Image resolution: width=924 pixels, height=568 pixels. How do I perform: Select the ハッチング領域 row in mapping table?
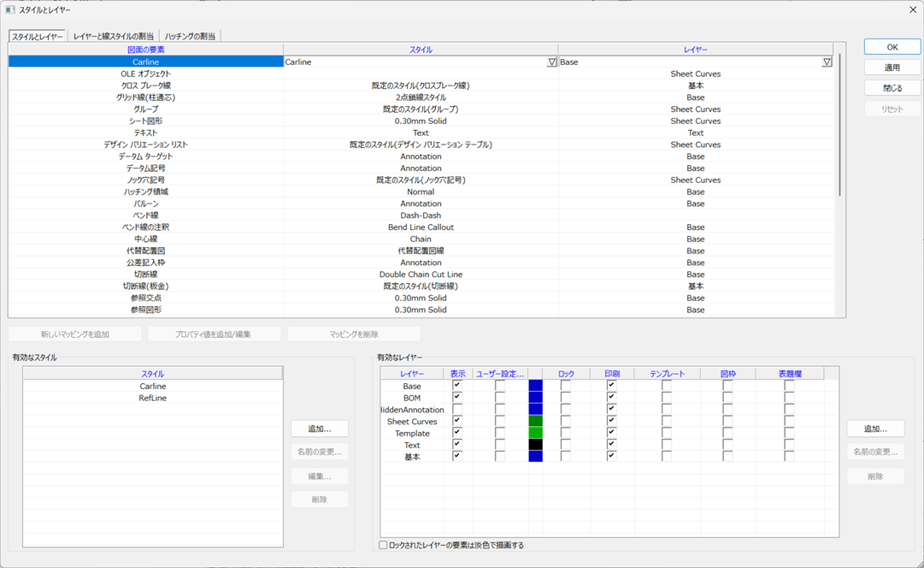pyautogui.click(x=144, y=192)
